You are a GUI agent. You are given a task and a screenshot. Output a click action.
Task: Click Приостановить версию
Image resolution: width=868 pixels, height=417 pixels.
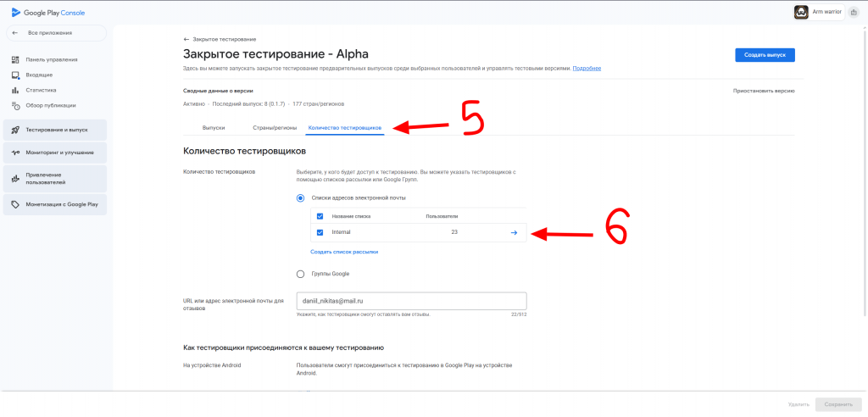[x=764, y=91]
